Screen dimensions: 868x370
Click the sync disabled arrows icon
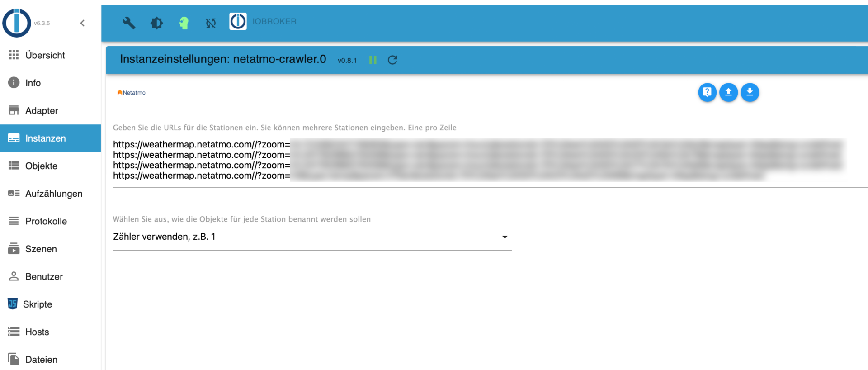pyautogui.click(x=211, y=23)
